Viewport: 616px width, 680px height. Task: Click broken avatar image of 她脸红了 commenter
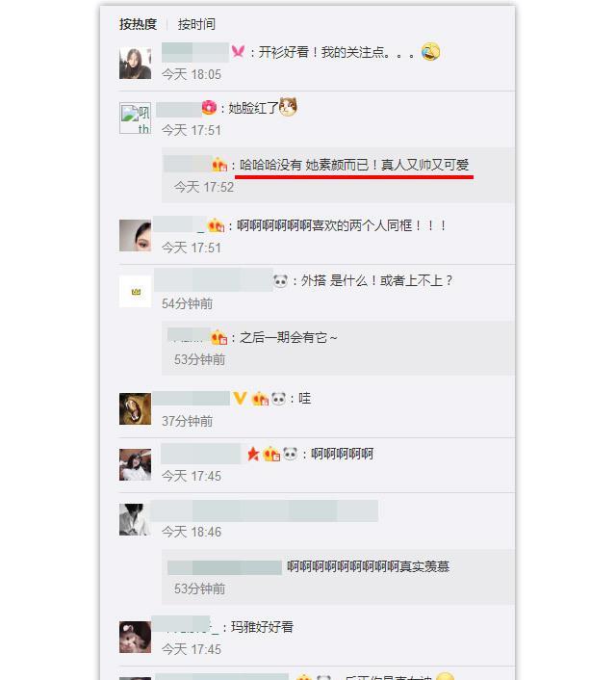coord(136,118)
